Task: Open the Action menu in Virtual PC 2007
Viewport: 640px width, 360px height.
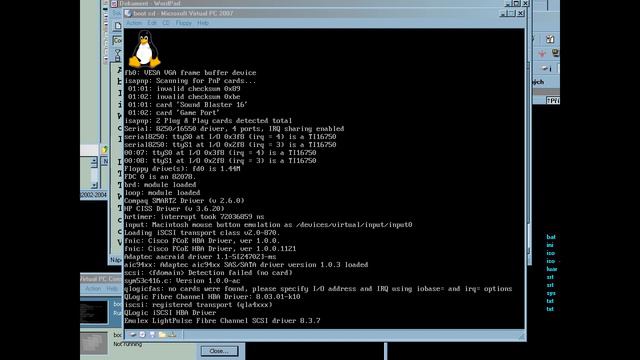Action: pyautogui.click(x=134, y=23)
